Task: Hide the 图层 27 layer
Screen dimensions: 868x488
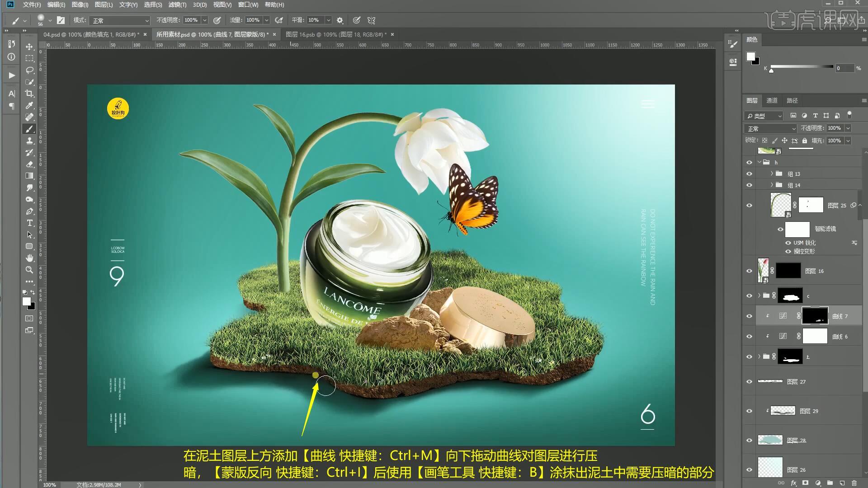Action: pos(749,382)
